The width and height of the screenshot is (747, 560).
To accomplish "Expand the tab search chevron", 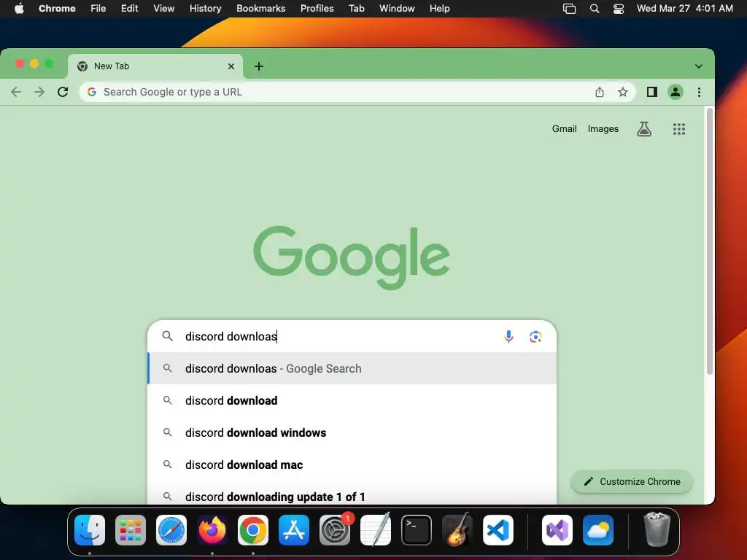I will click(x=698, y=66).
